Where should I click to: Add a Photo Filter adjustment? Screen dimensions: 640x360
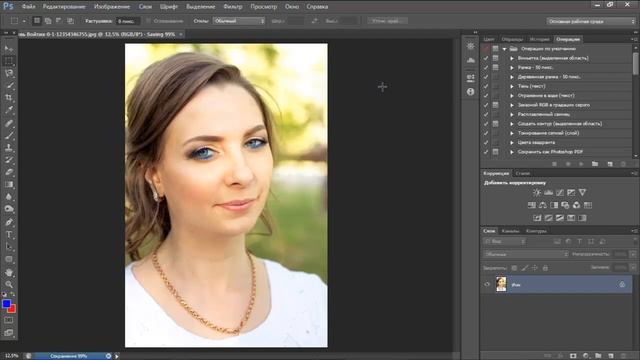point(565,205)
